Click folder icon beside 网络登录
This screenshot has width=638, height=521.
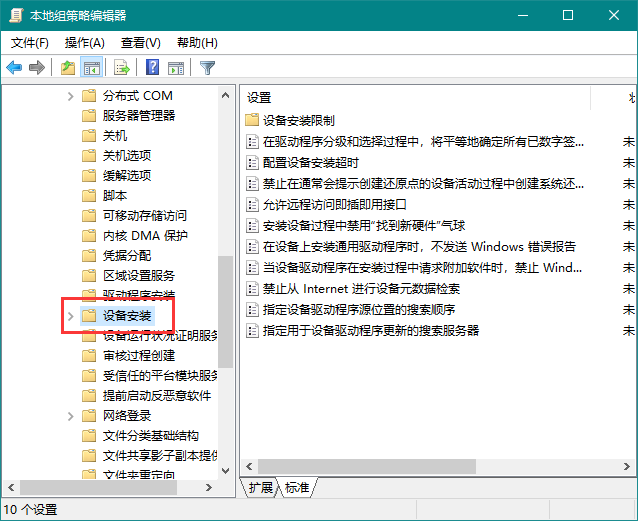click(89, 416)
